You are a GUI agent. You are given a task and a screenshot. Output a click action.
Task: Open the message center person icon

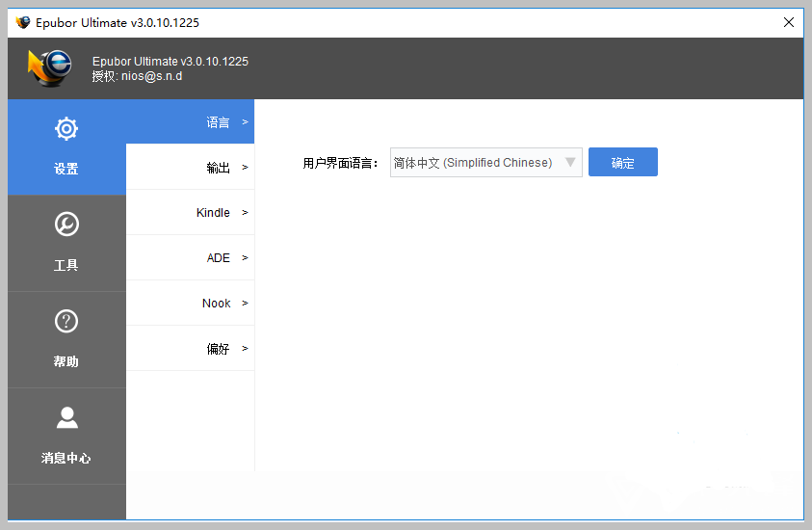(66, 417)
